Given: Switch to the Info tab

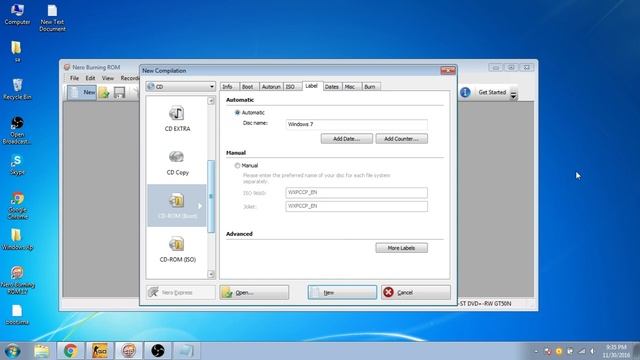Looking at the screenshot, I should (228, 87).
